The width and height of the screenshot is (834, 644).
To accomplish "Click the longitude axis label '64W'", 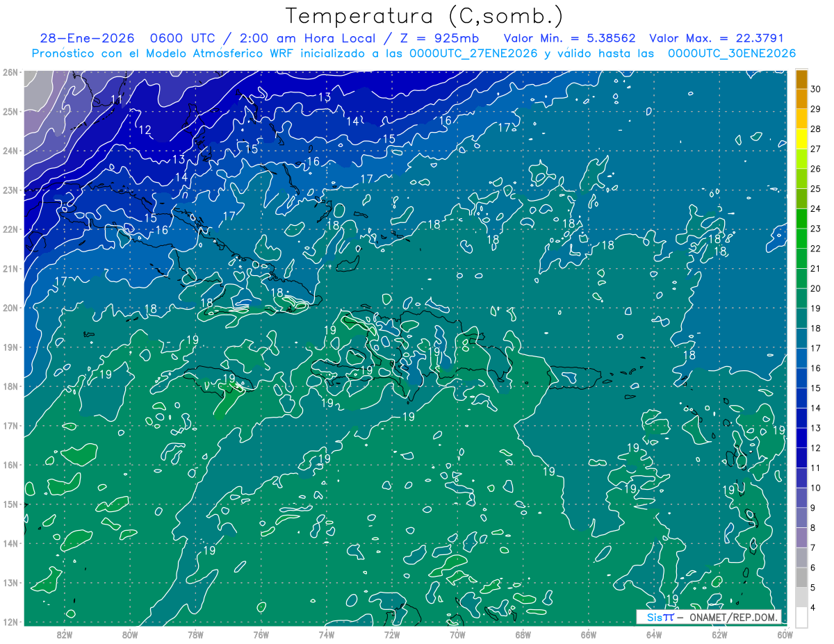I will tap(654, 634).
